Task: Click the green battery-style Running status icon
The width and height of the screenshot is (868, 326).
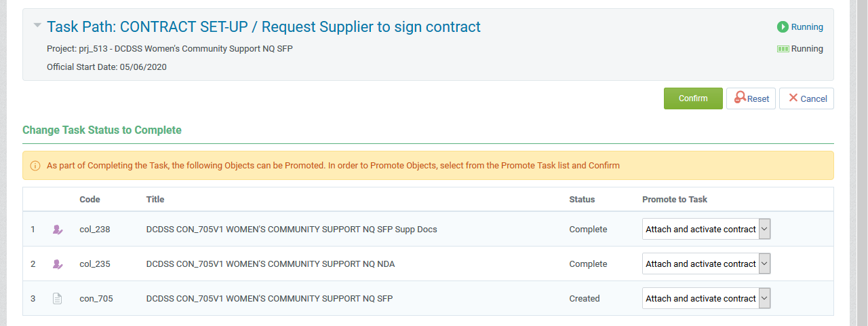Action: tap(783, 49)
